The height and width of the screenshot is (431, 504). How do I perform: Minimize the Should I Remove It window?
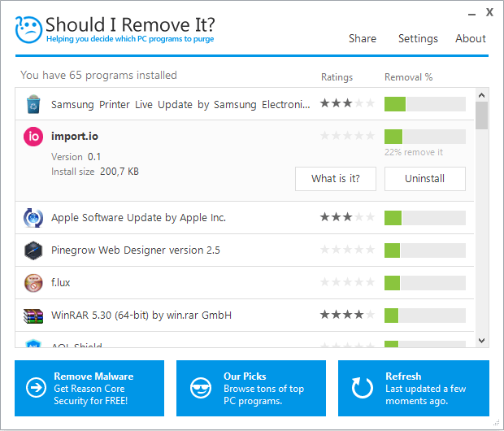[471, 14]
